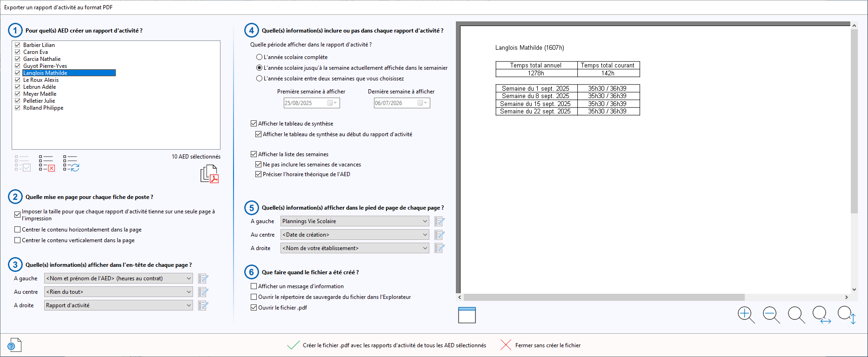The image size is (868, 357).
Task: Click the horizontal scrollbar under the preview
Action: 605,297
